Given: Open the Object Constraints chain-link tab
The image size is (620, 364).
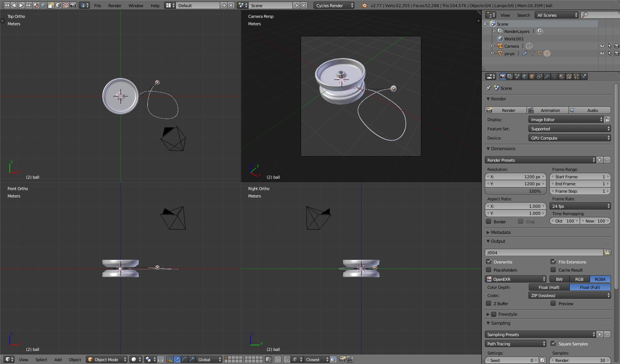Looking at the screenshot, I should (x=539, y=77).
